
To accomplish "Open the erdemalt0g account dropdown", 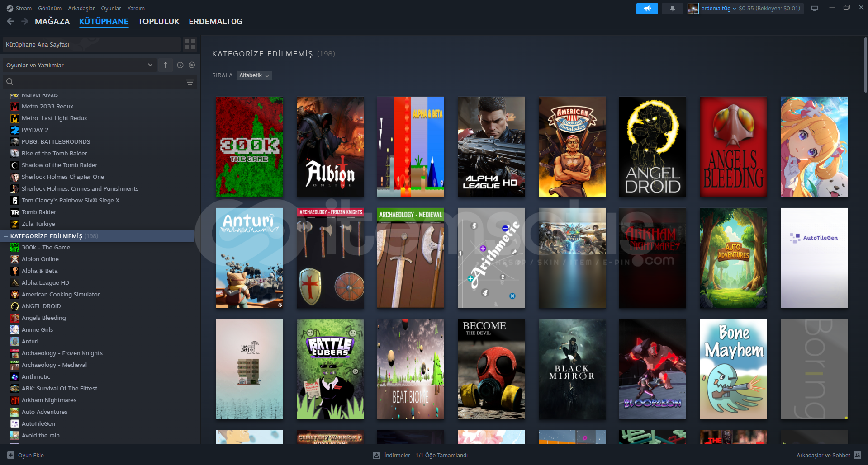I will [x=718, y=9].
